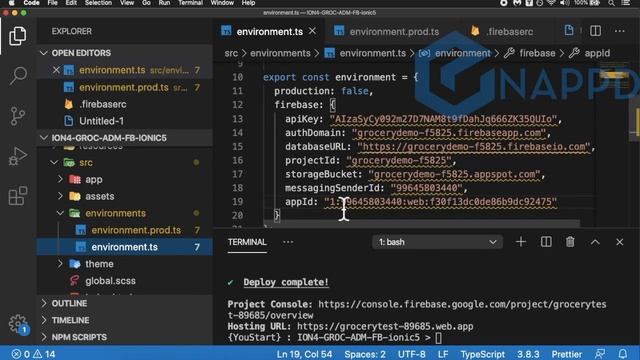Image resolution: width=640 pixels, height=360 pixels.
Task: Click the open changes file icon
Action: (x=569, y=31)
